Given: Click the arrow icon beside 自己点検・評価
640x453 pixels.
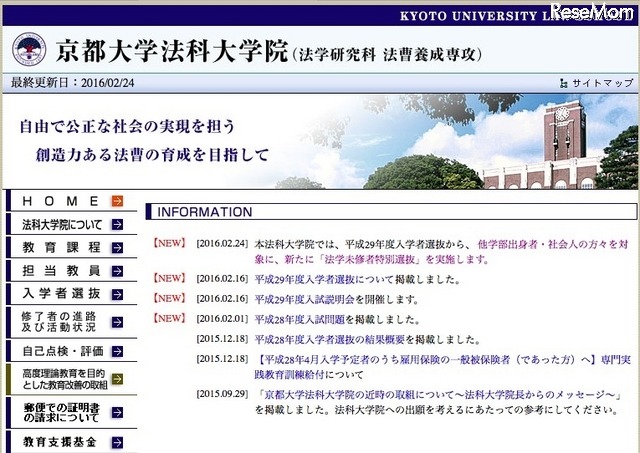Looking at the screenshot, I should (117, 351).
